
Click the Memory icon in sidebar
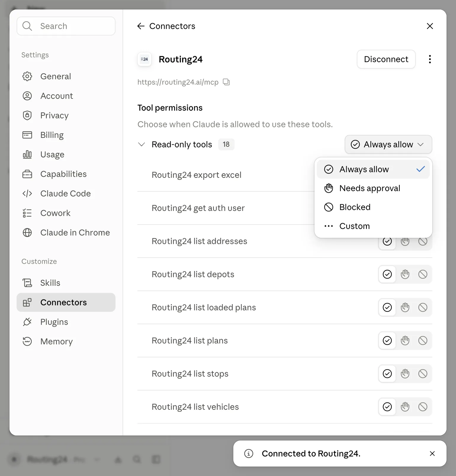(x=27, y=341)
